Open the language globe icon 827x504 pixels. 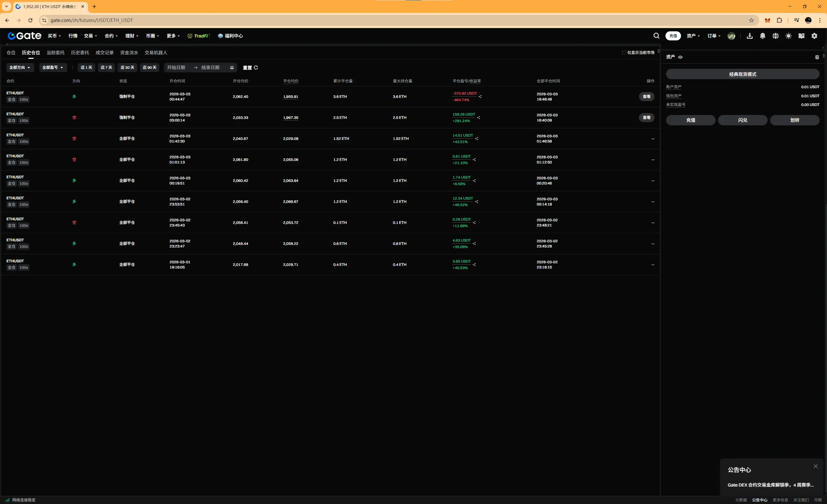(x=775, y=36)
